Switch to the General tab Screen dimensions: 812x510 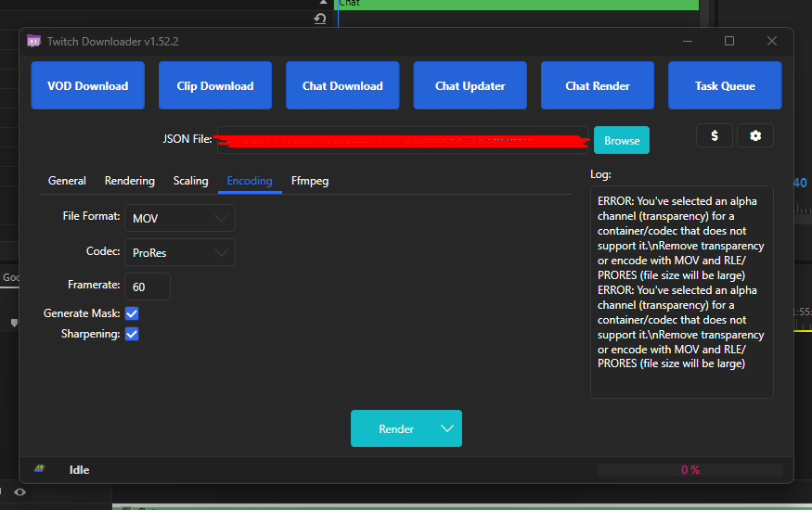click(x=67, y=181)
